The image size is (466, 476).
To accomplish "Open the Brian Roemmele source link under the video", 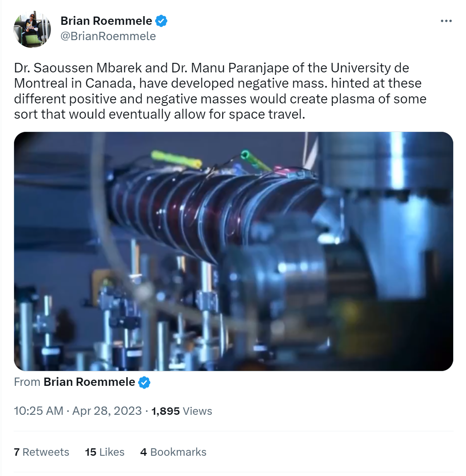I will tap(89, 382).
